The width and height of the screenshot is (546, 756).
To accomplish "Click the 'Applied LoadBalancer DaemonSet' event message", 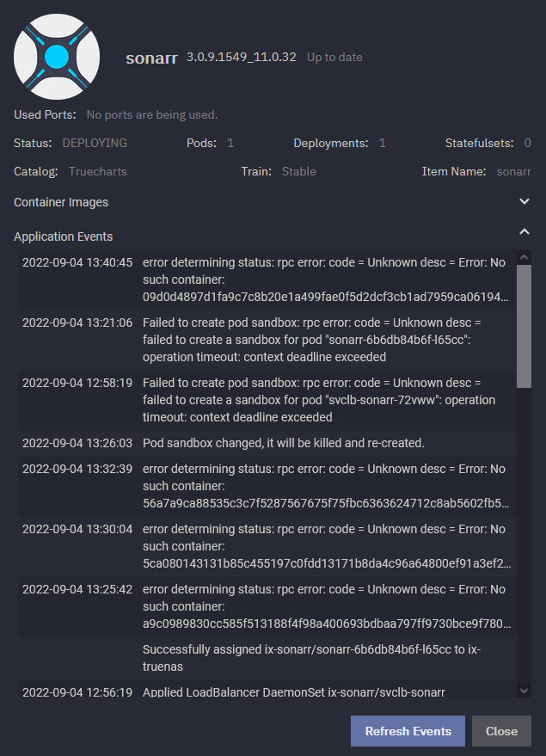I will coord(294,692).
